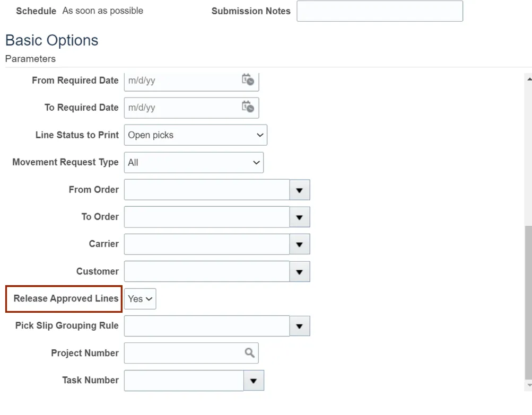The width and height of the screenshot is (532, 415).
Task: Focus the To Required Date field
Action: click(x=180, y=108)
